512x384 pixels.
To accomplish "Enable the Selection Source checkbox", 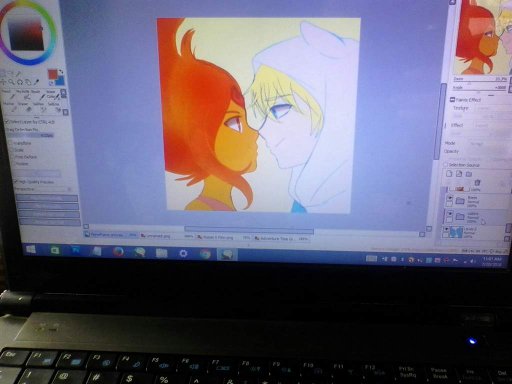I will click(x=445, y=165).
